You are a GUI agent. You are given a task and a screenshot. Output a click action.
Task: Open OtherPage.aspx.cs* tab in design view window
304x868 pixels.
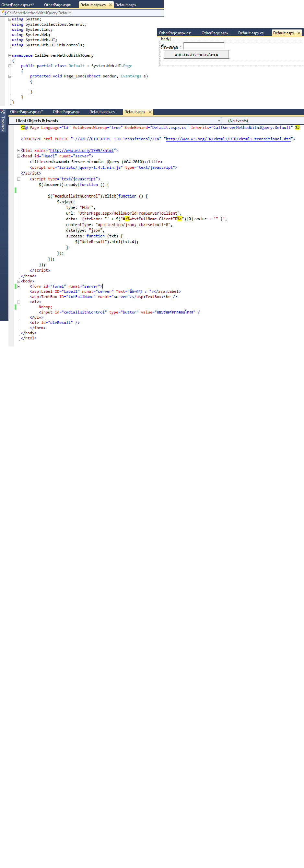175,33
